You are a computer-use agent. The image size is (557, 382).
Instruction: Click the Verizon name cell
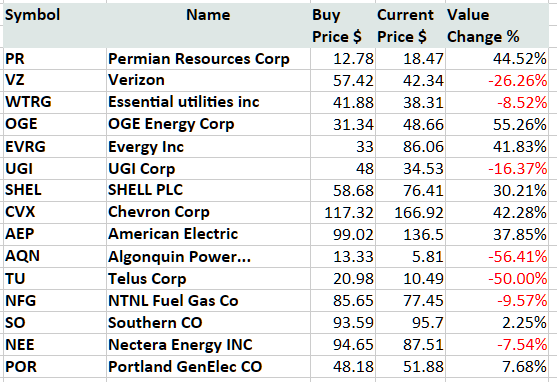[208, 80]
